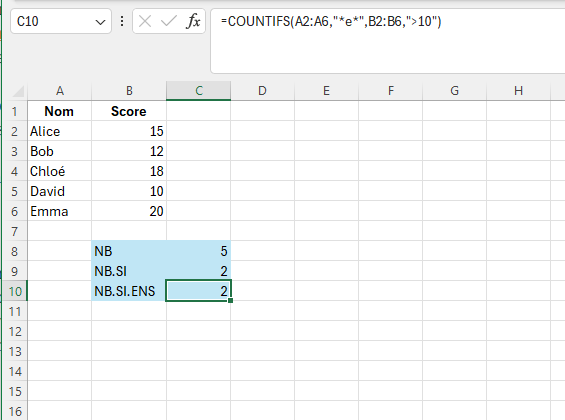Click inside the formula bar COUNTIFS formula
Viewport: 565px width, 420px height.
tap(331, 21)
